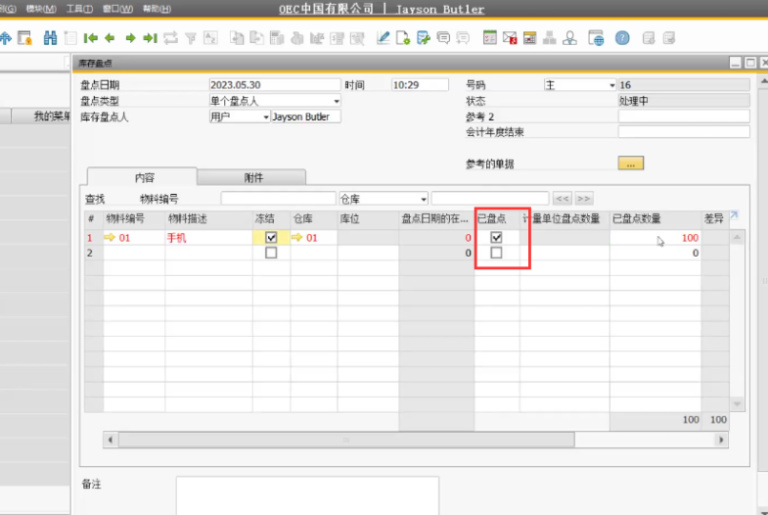Click the yellow 参考的单据 ... button

point(631,164)
